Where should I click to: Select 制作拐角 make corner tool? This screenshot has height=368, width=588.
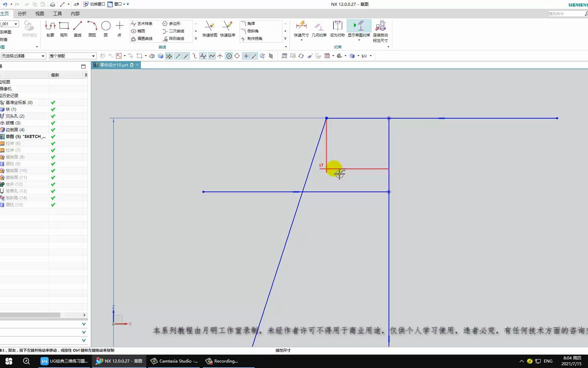click(252, 39)
